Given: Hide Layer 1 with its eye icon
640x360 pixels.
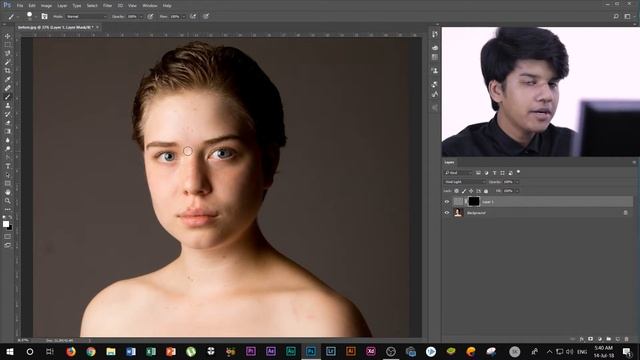Looking at the screenshot, I should (x=447, y=202).
